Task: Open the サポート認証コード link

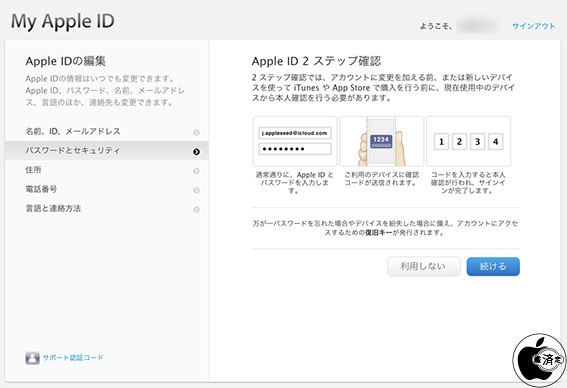Action: click(x=73, y=358)
